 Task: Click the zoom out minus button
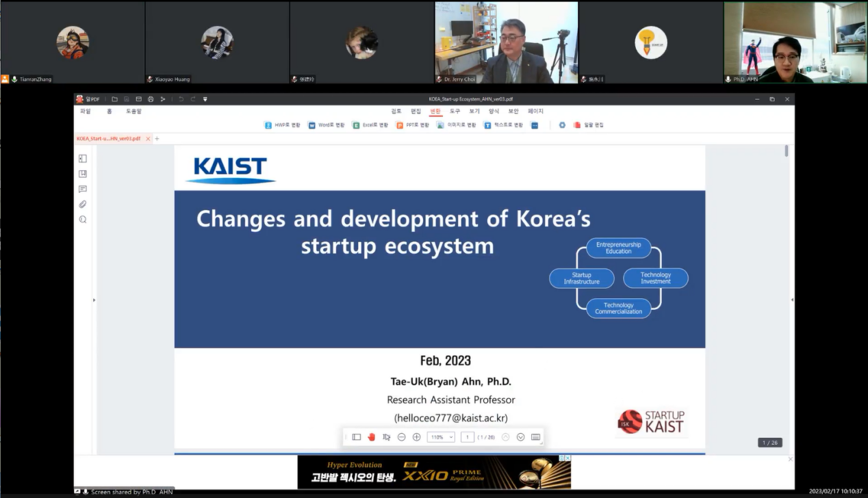[x=402, y=437]
